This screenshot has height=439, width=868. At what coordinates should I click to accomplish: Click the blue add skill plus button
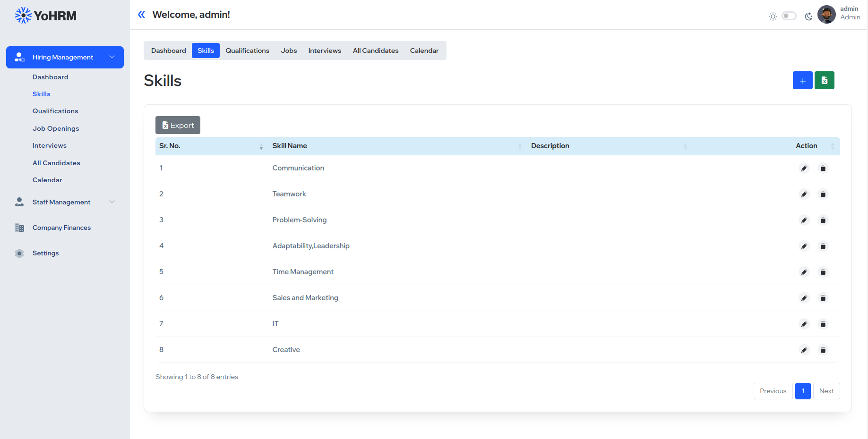(802, 81)
